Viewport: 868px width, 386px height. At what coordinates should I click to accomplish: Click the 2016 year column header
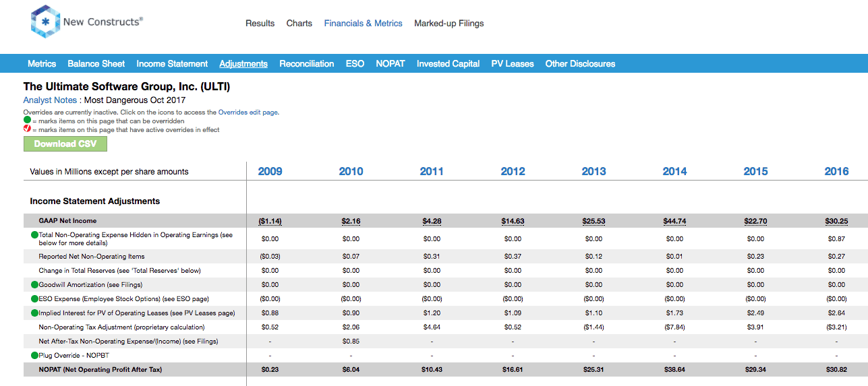click(x=836, y=172)
